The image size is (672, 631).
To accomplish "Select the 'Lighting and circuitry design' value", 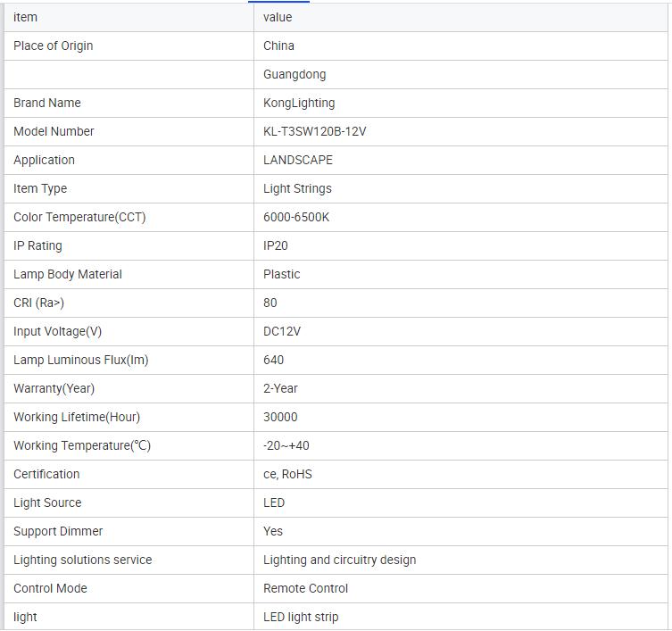I will pyautogui.click(x=339, y=560).
